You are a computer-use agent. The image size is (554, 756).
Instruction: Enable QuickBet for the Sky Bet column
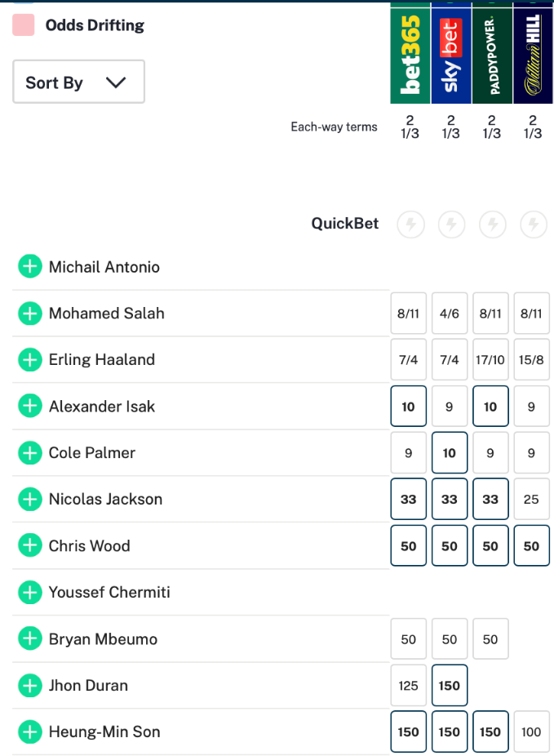click(x=451, y=224)
